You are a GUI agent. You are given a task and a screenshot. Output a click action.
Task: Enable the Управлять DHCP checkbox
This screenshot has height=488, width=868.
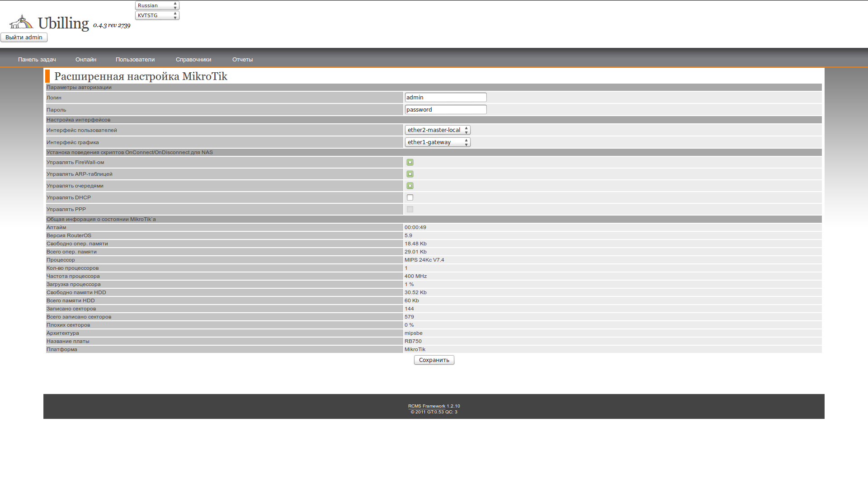click(x=410, y=197)
